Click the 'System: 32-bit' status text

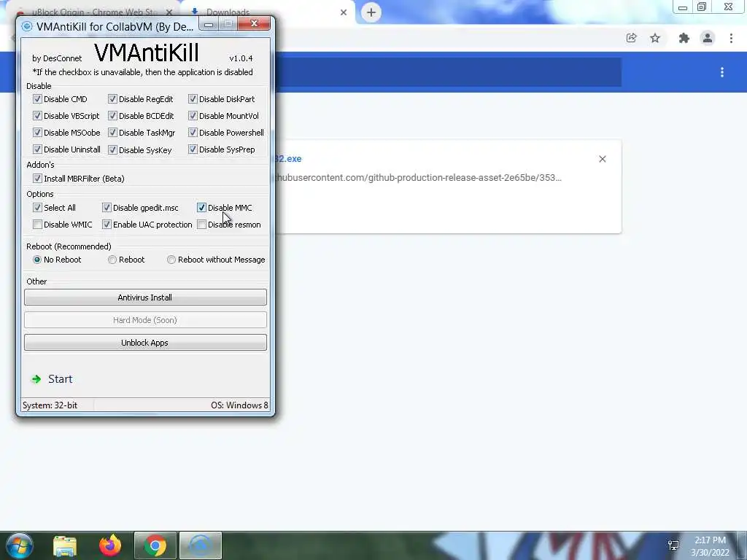pos(50,405)
